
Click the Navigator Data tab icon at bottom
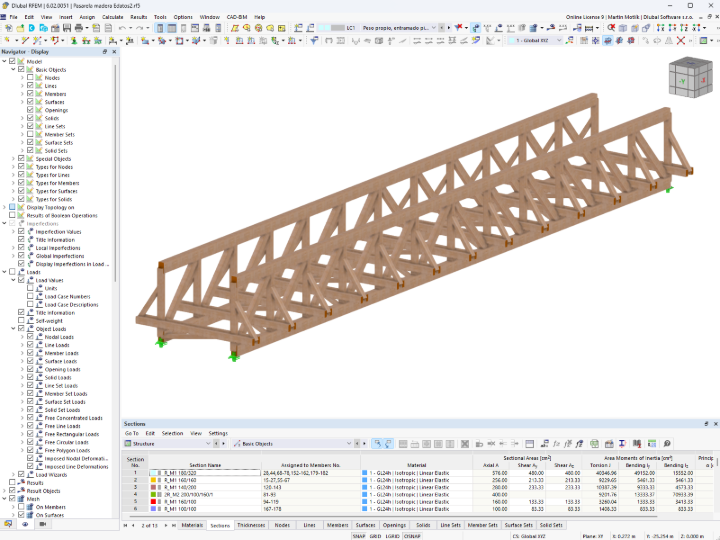pyautogui.click(x=8, y=524)
